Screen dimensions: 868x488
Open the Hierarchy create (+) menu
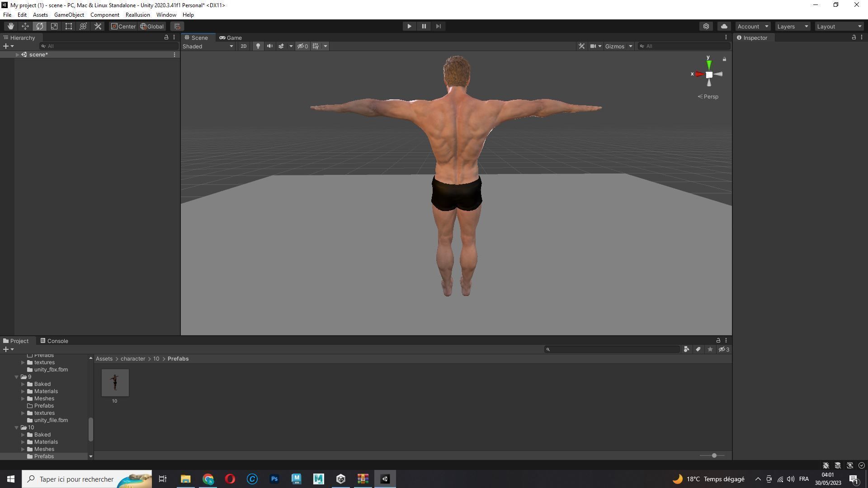pos(8,46)
